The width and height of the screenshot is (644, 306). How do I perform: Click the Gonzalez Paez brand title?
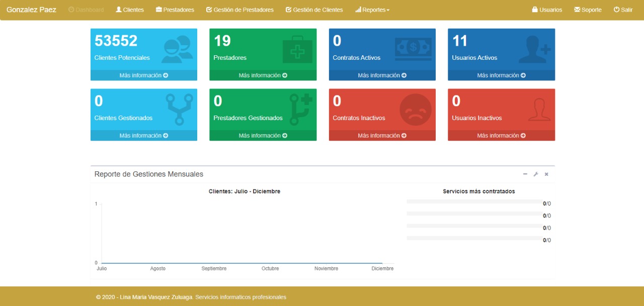tap(31, 10)
